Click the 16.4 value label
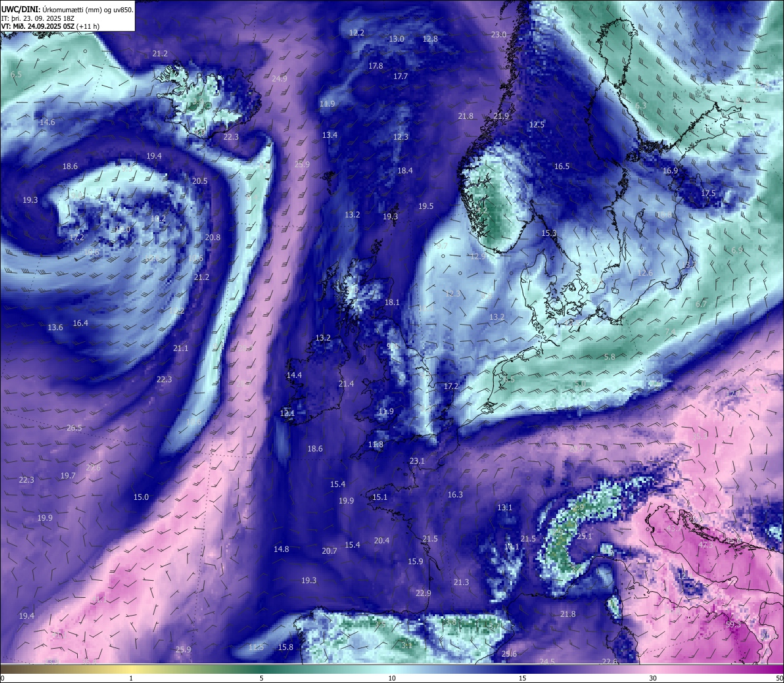 pyautogui.click(x=80, y=323)
